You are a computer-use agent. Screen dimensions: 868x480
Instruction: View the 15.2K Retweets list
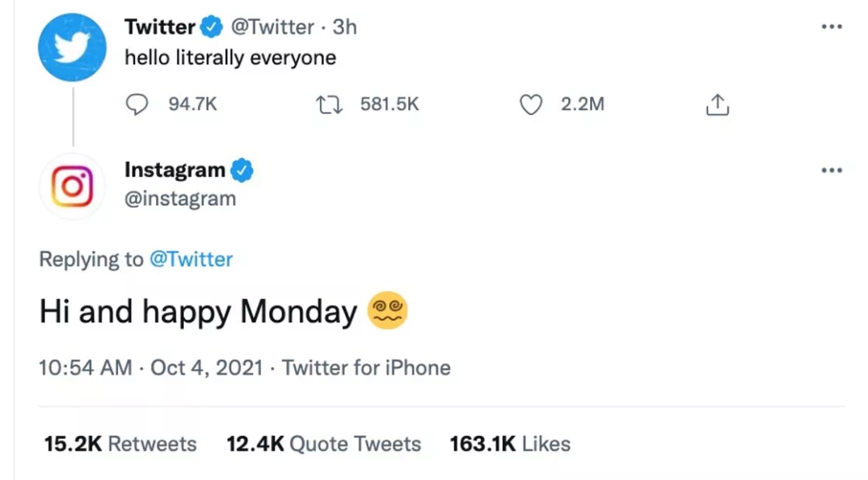point(120,444)
